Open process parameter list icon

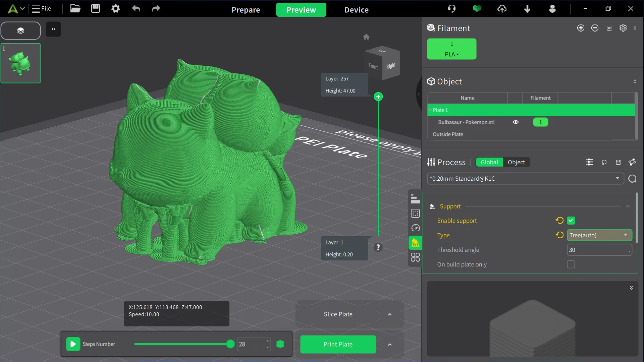pyautogui.click(x=590, y=162)
